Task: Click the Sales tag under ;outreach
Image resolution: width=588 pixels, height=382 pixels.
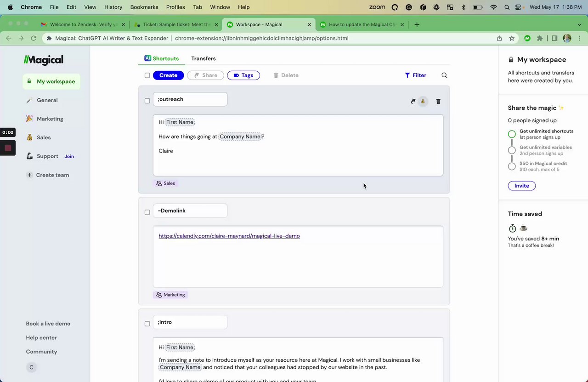Action: click(x=165, y=183)
